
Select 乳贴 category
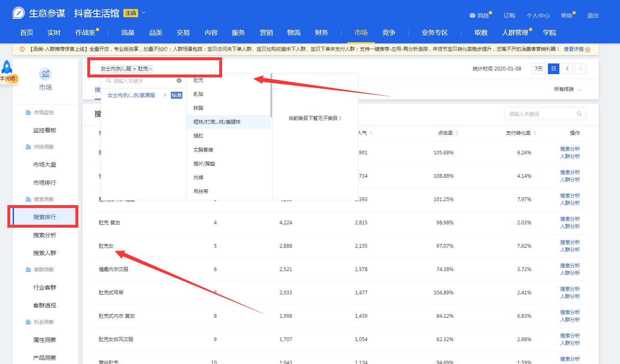[x=198, y=94]
